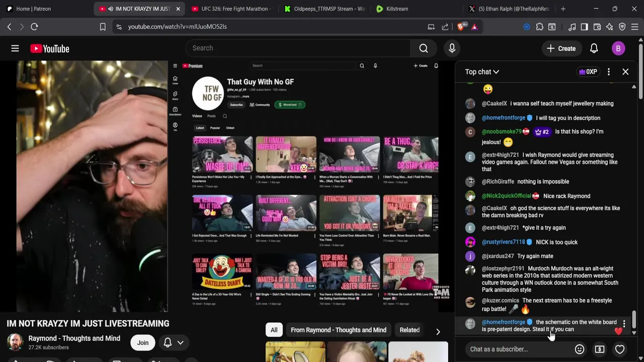Select the All filter chip
This screenshot has width=644, height=362.
click(x=274, y=330)
